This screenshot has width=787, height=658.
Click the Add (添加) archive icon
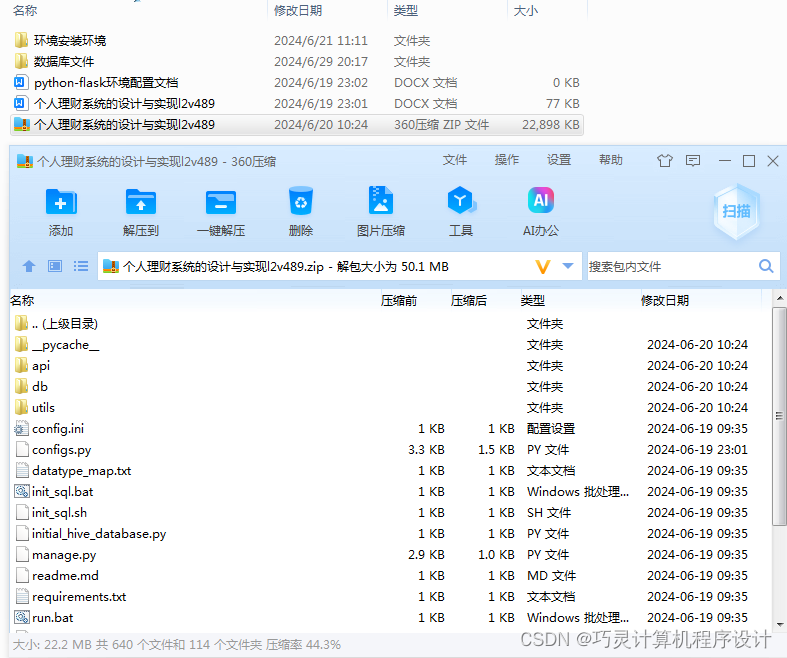(60, 203)
